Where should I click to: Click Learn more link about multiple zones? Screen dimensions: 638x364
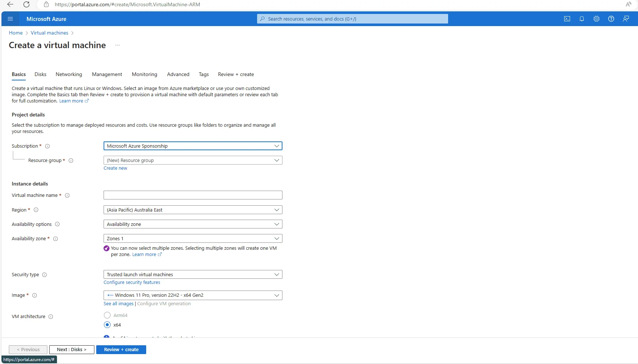[x=147, y=255]
